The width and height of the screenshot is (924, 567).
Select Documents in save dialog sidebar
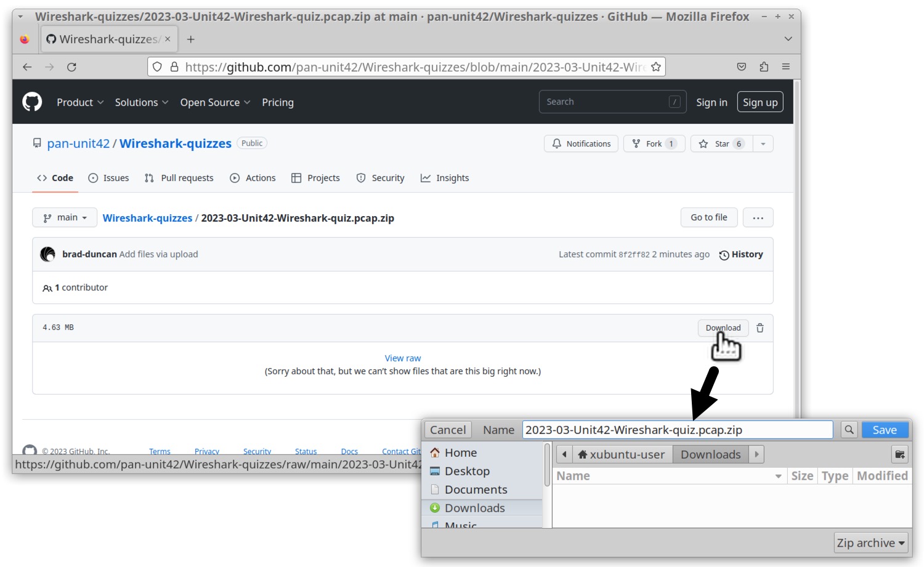point(482,489)
